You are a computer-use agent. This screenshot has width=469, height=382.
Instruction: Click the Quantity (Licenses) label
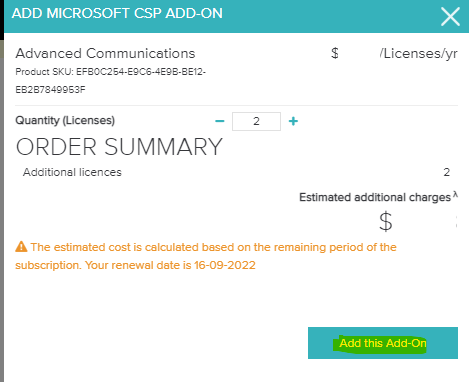pos(65,120)
